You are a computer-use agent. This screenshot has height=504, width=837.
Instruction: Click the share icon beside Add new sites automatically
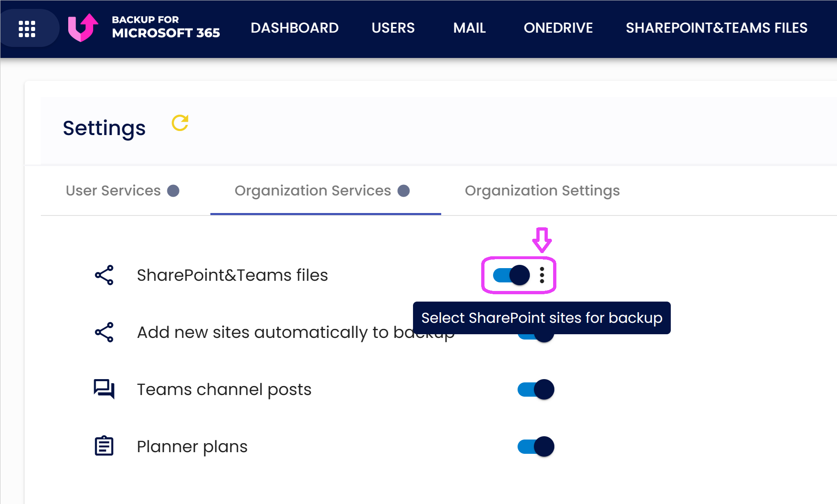pos(104,332)
